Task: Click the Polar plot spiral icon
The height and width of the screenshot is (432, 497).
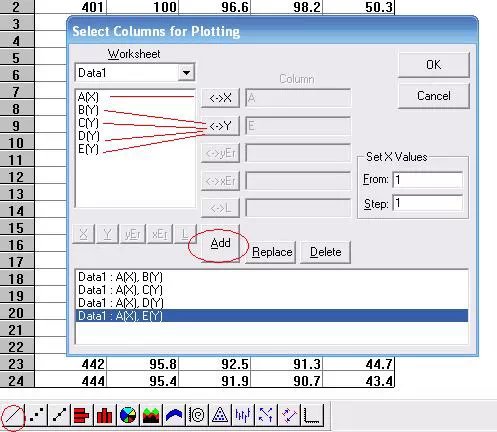Action: pyautogui.click(x=197, y=415)
